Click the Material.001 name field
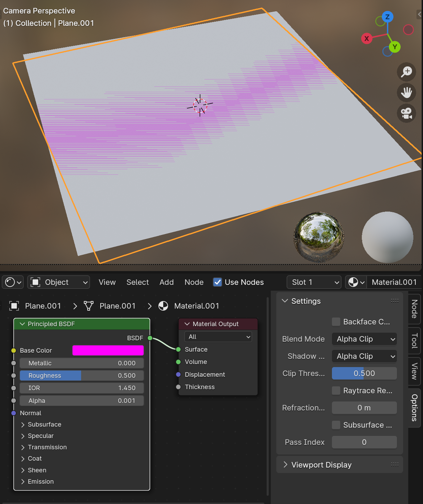The image size is (423, 504). click(393, 282)
